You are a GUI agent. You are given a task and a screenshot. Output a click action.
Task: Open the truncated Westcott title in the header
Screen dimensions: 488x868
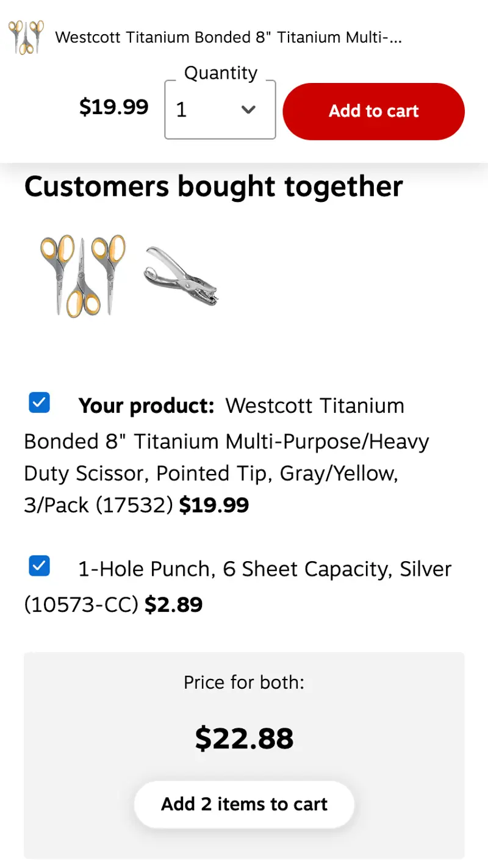[x=229, y=37]
